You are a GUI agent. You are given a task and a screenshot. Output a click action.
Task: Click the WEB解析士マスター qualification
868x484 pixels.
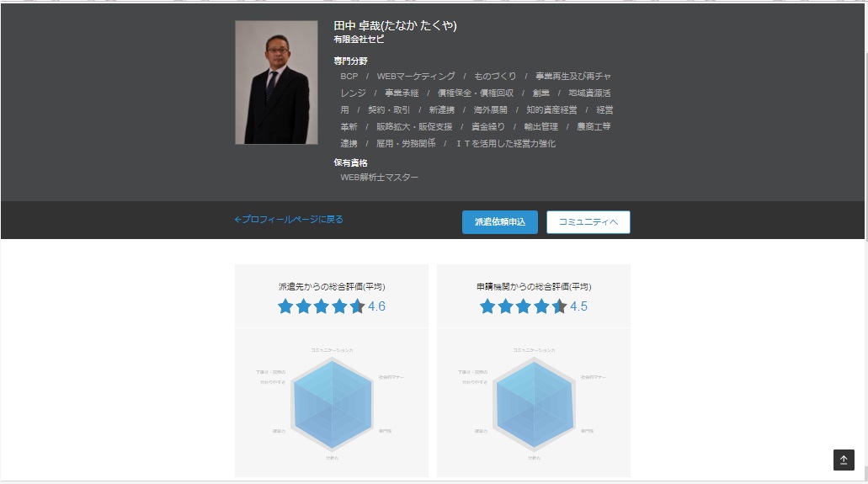[x=379, y=178]
